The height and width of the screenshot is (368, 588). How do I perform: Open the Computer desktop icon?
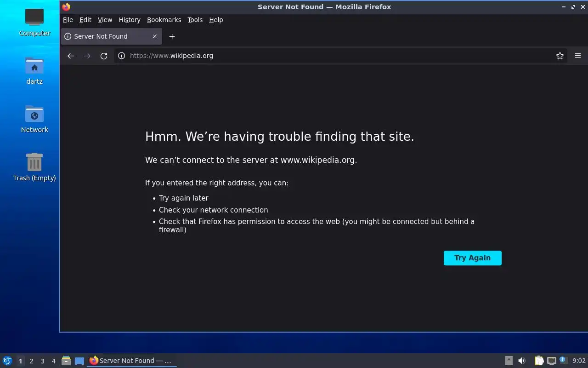point(34,22)
